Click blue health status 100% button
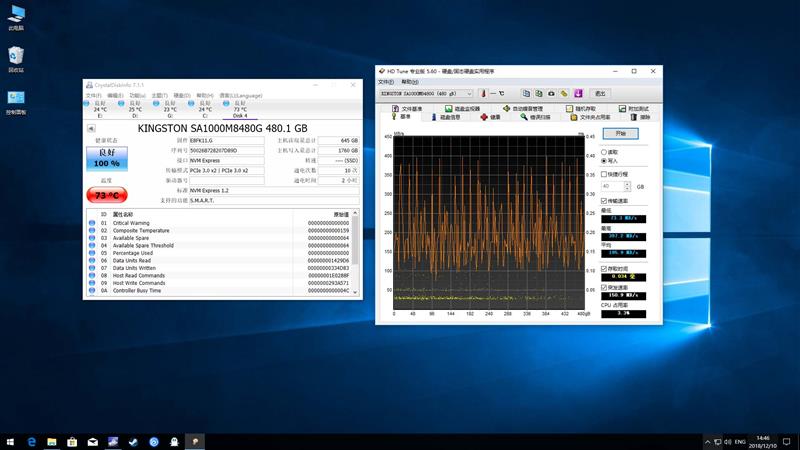Viewport: 800px width, 450px height. 107,158
